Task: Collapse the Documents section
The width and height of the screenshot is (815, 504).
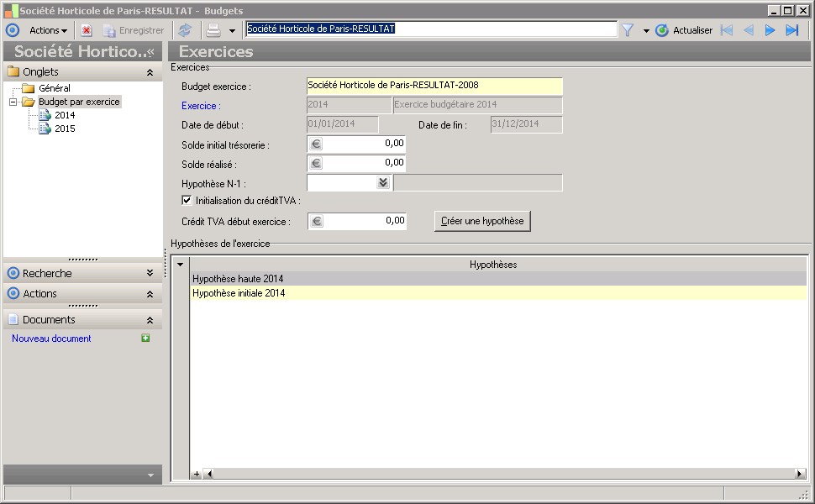Action: coord(150,320)
